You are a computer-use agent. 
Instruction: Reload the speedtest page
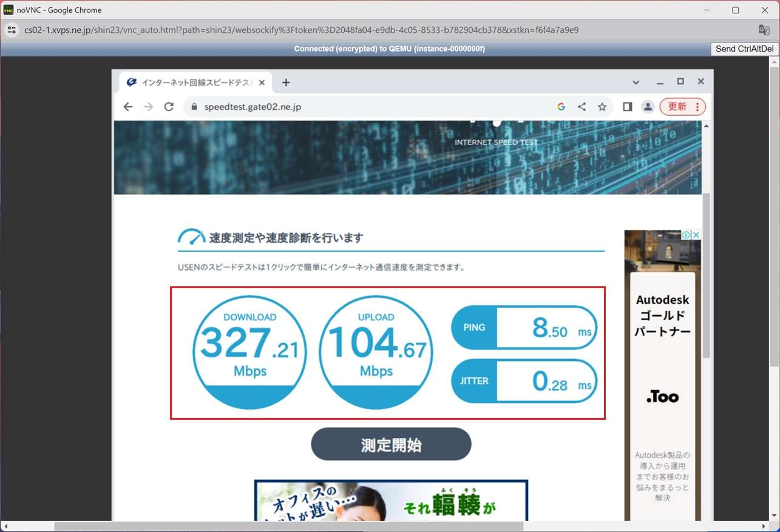169,107
